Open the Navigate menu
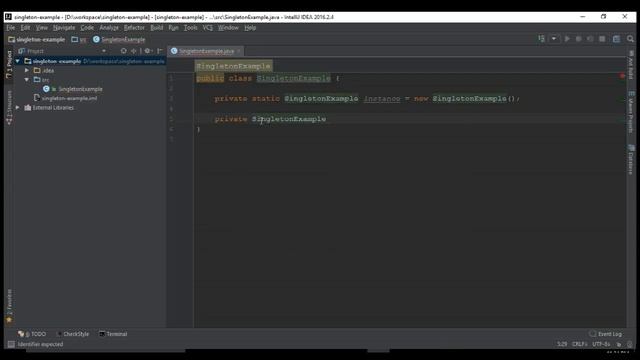This screenshot has width=640, height=360. pyautogui.click(x=64, y=28)
